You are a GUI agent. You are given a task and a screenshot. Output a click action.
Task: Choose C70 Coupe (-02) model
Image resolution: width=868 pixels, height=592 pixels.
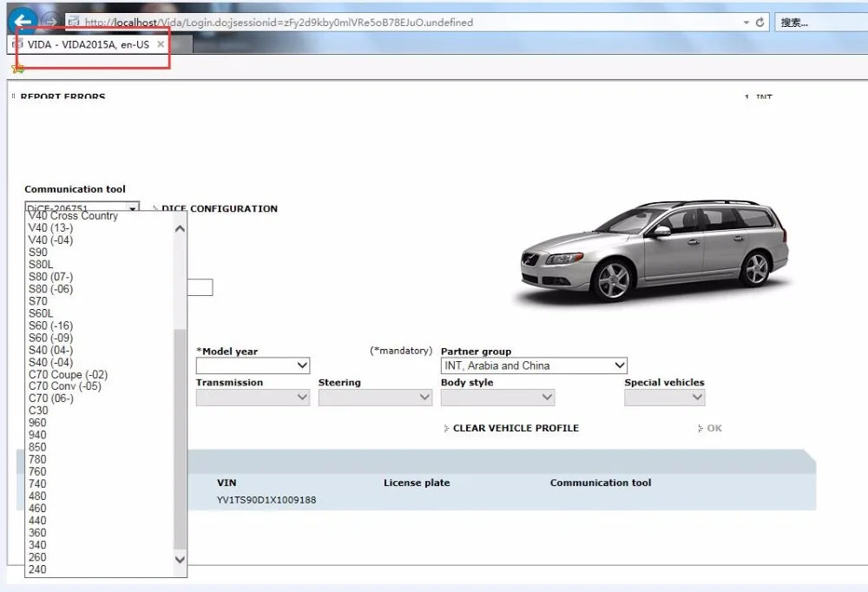(68, 374)
